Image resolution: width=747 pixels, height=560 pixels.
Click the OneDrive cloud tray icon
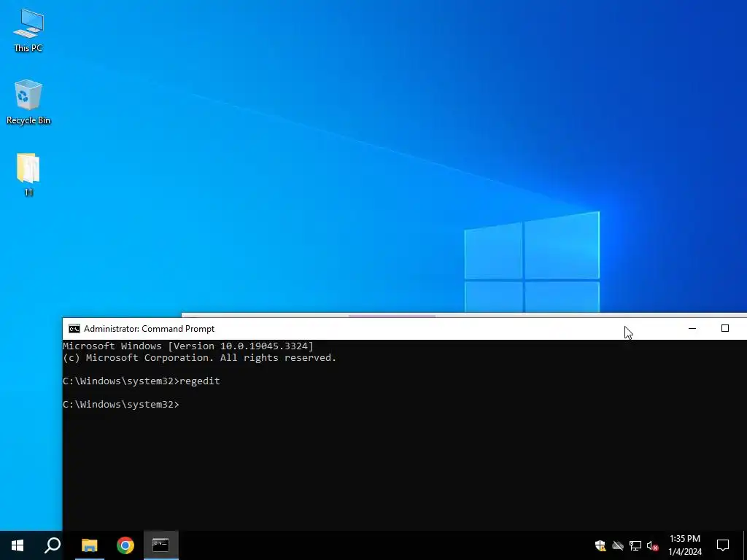(618, 545)
